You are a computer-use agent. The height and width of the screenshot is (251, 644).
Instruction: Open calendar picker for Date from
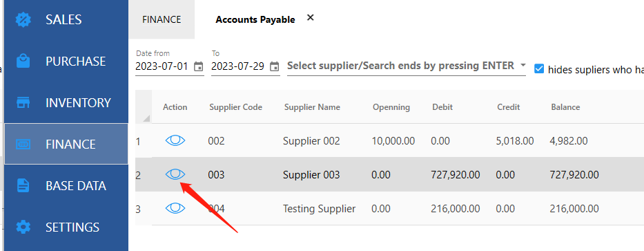pos(198,66)
